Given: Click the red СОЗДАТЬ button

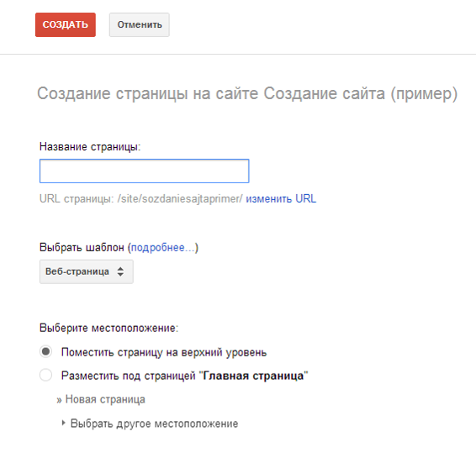Looking at the screenshot, I should 66,24.
